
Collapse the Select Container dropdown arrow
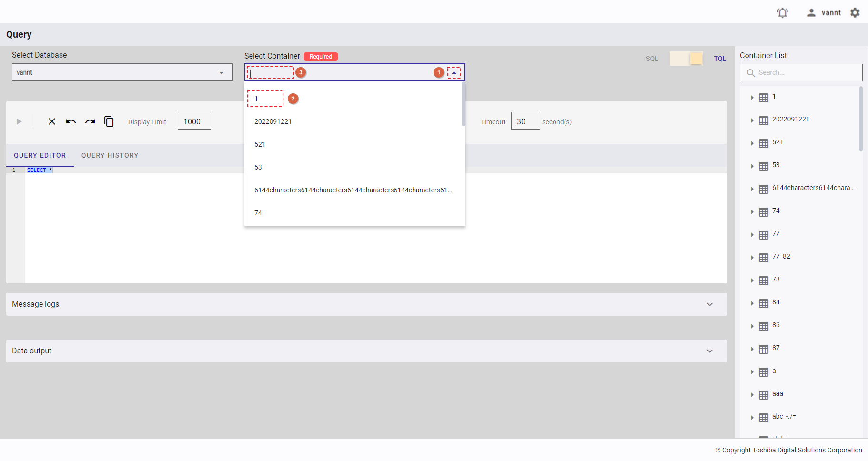(454, 72)
